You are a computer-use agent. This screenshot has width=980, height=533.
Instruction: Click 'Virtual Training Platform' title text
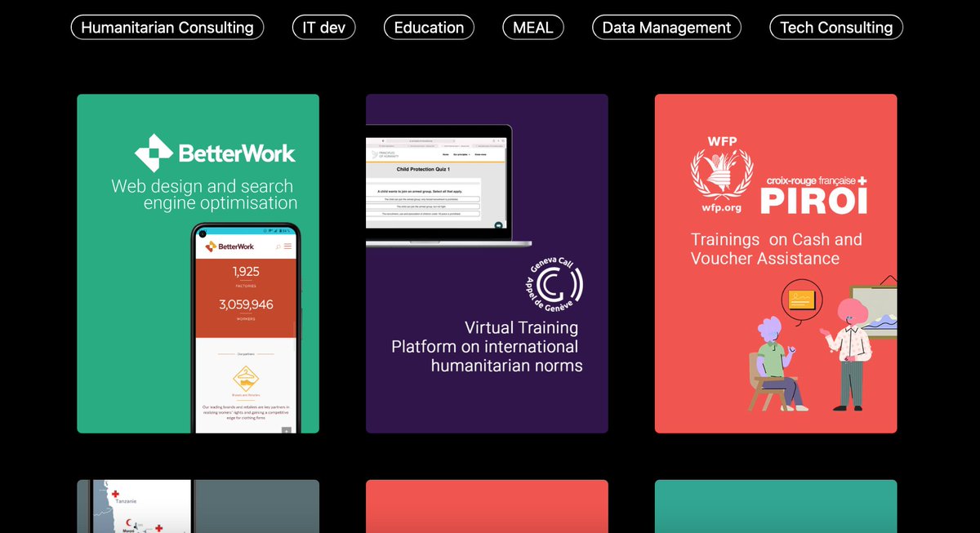click(487, 346)
